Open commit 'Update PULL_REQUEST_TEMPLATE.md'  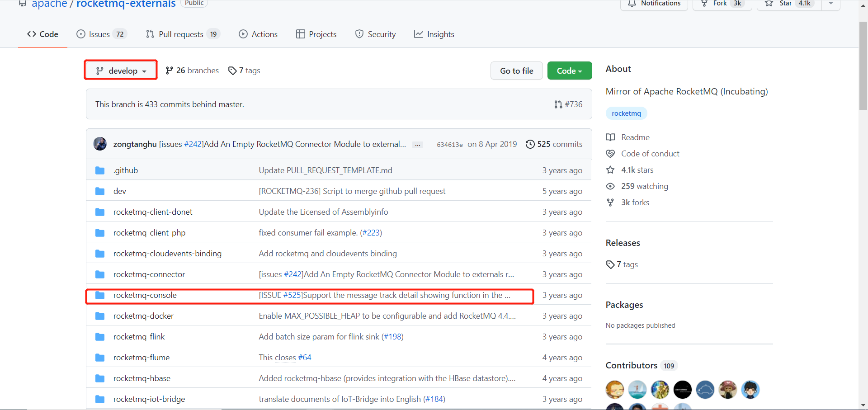tap(325, 170)
